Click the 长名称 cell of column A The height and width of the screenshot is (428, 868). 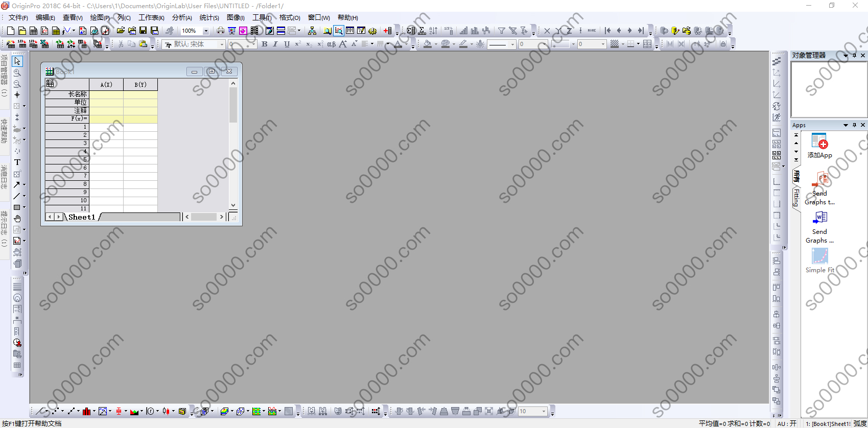pyautogui.click(x=106, y=94)
